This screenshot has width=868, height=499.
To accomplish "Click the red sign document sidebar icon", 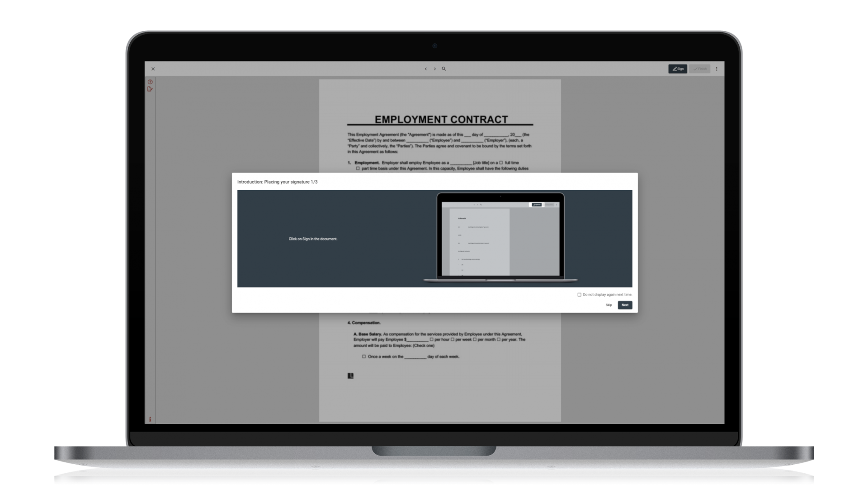I will pyautogui.click(x=150, y=89).
